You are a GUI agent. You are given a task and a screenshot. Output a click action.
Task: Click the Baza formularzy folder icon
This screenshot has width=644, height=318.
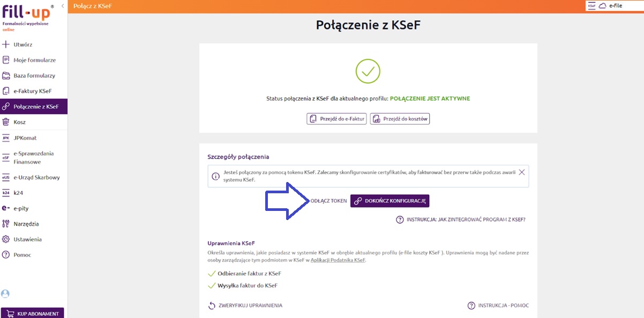[6, 75]
